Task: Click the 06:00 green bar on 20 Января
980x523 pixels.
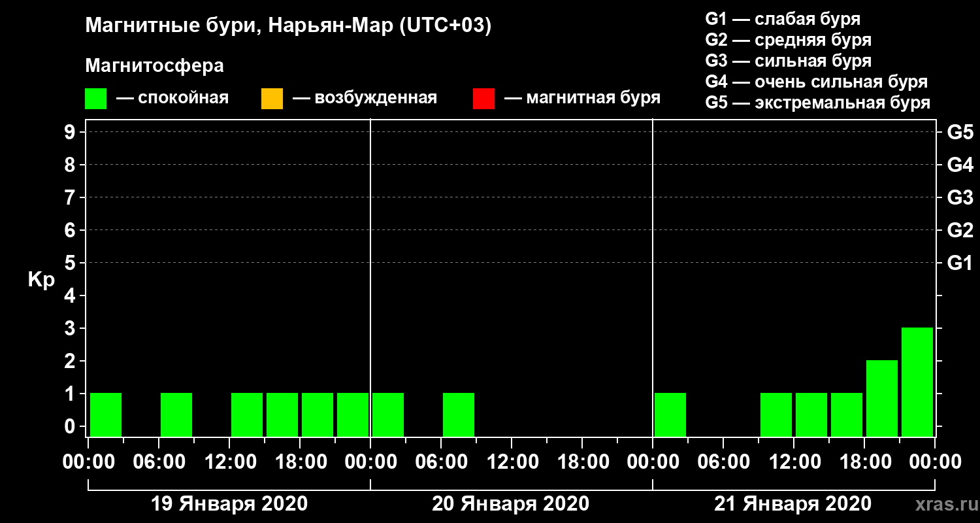Action: 459,414
